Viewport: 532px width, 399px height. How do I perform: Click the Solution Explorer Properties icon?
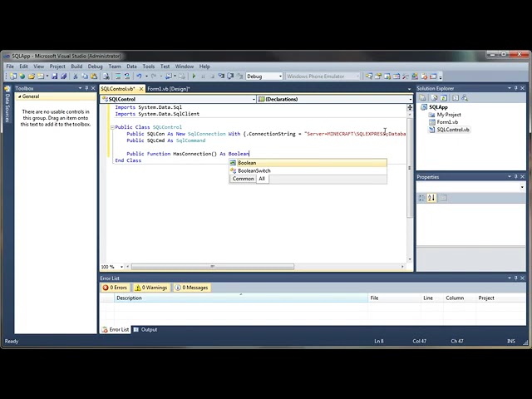(422, 98)
